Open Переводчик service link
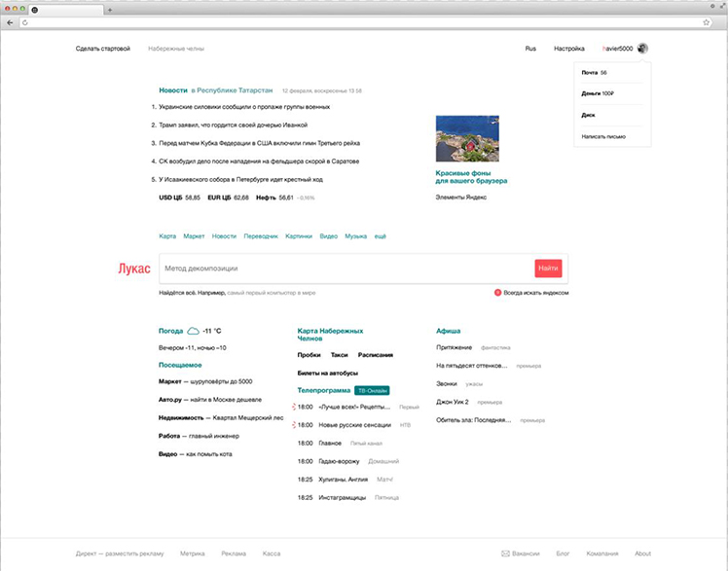The height and width of the screenshot is (571, 728). pyautogui.click(x=261, y=236)
